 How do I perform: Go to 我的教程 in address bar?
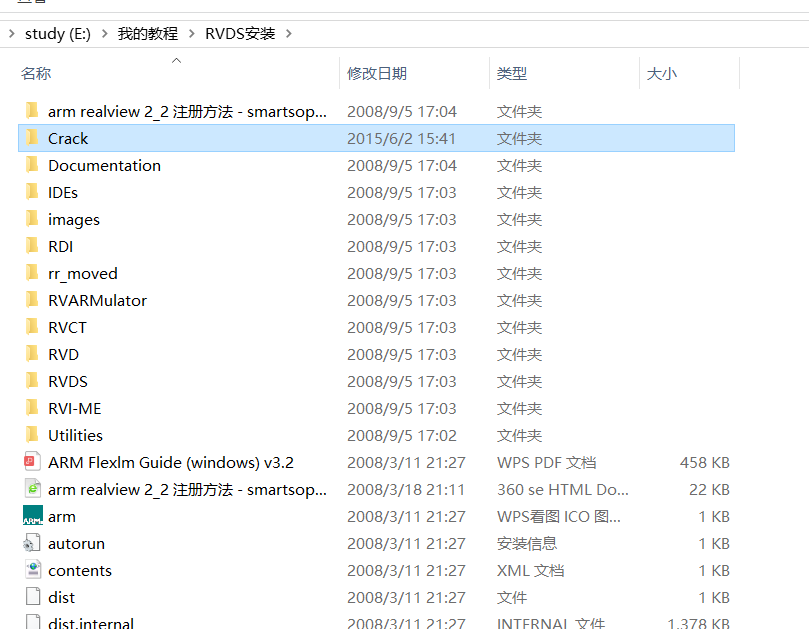click(148, 34)
